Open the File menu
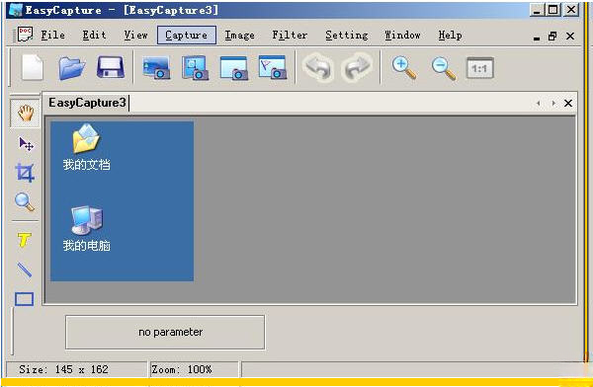Image resolution: width=593 pixels, height=387 pixels. [x=53, y=35]
